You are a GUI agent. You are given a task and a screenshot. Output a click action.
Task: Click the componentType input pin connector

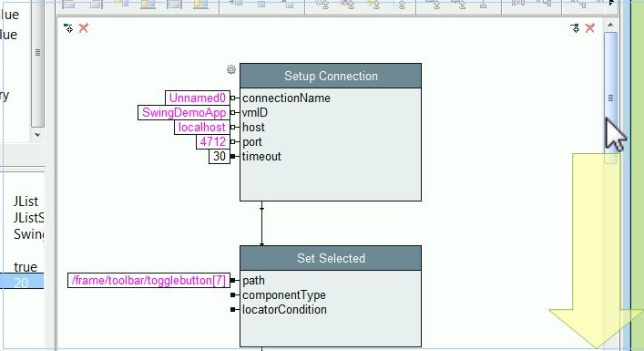pos(234,295)
